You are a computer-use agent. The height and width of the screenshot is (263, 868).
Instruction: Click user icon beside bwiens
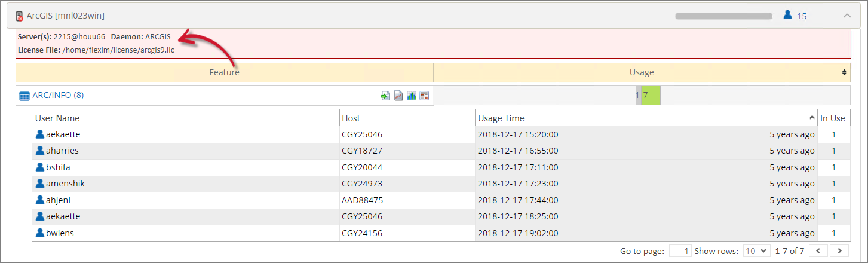40,233
